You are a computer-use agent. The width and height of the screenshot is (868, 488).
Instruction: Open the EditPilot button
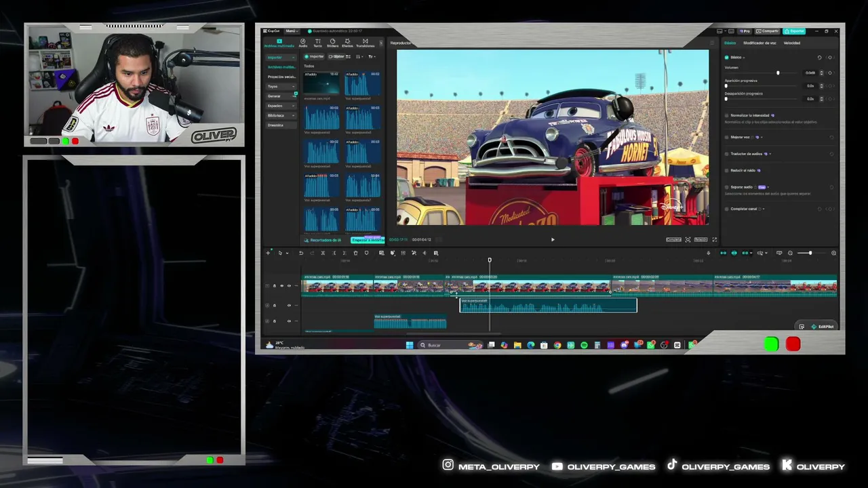click(822, 327)
